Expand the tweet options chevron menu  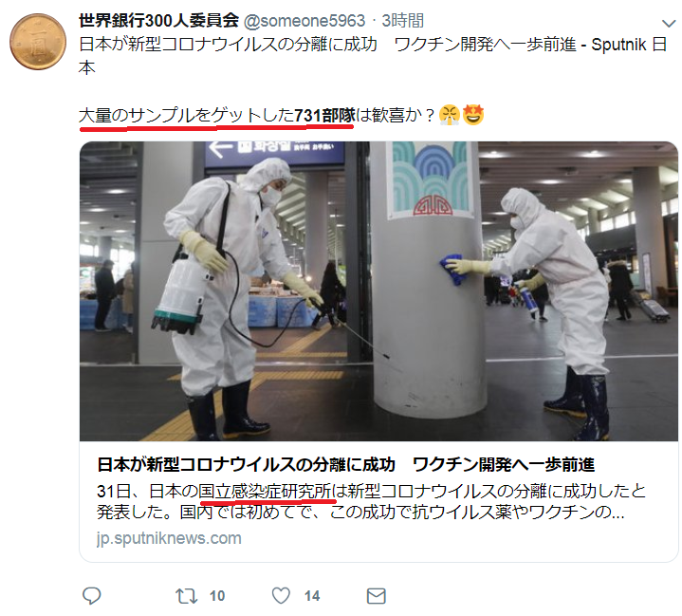[x=669, y=23]
